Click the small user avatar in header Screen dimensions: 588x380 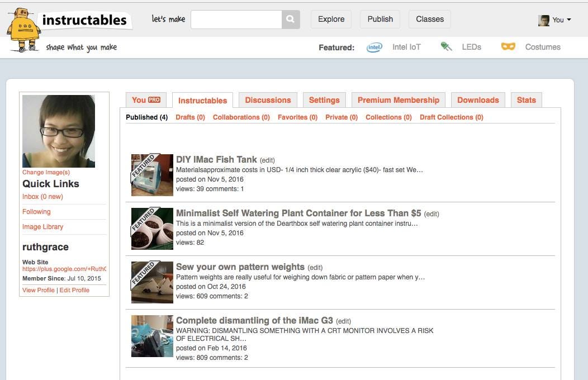tap(543, 20)
